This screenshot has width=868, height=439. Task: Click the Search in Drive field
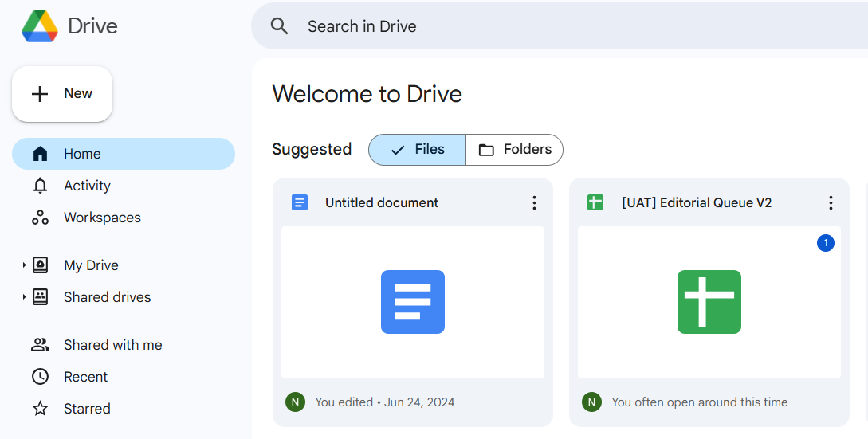click(x=558, y=26)
